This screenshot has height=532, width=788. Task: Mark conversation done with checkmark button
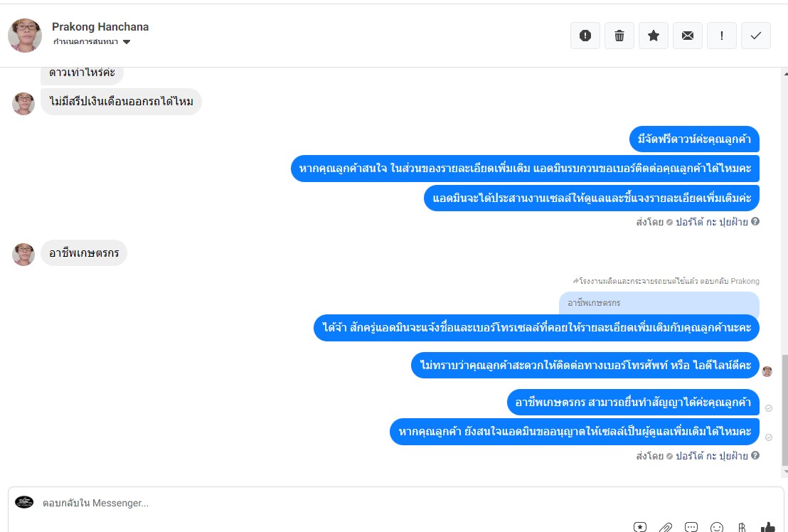pos(756,36)
